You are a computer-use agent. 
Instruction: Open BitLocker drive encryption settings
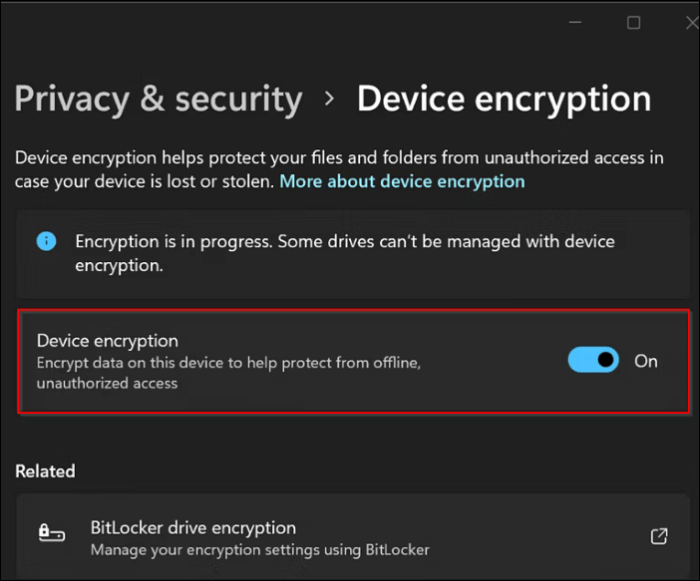(193, 527)
